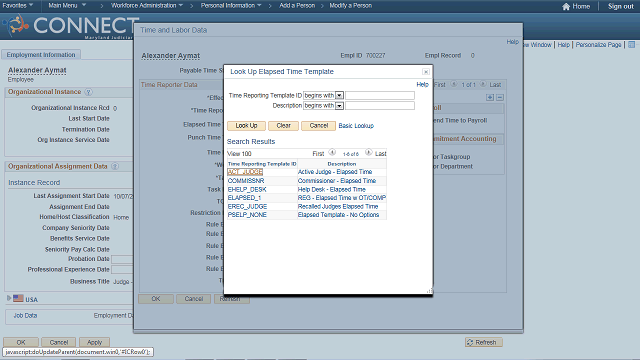The height and width of the screenshot is (360, 640).
Task: Click the CONNECT logo
Action: (71, 26)
